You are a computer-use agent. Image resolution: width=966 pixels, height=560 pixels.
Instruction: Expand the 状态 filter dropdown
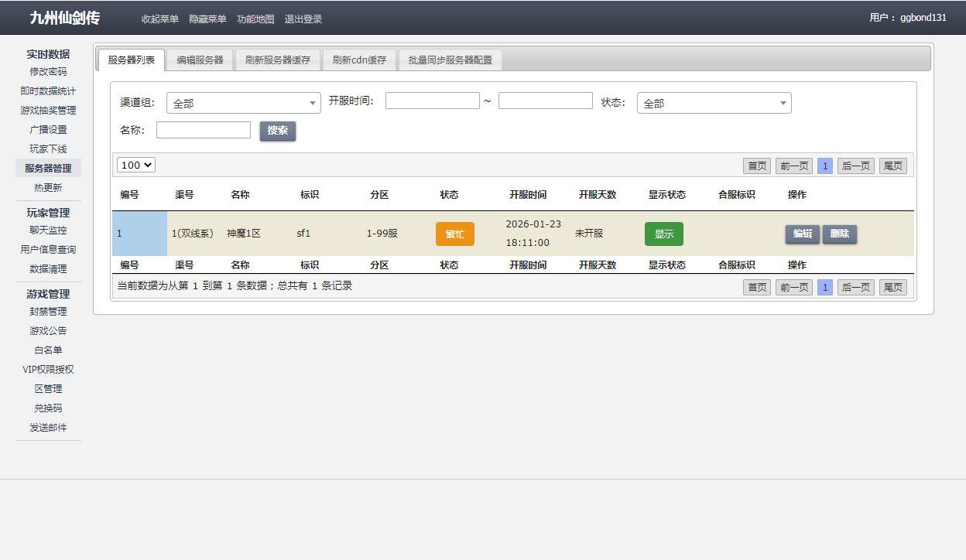[x=714, y=103]
